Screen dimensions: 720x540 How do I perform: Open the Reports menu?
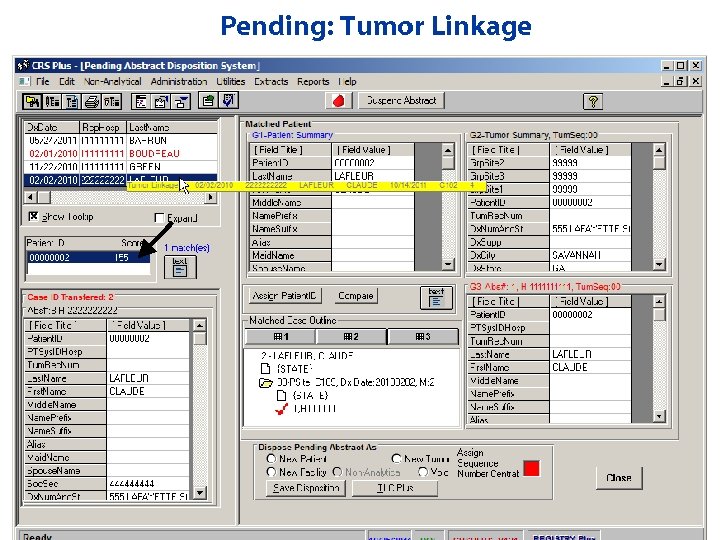coord(313,82)
